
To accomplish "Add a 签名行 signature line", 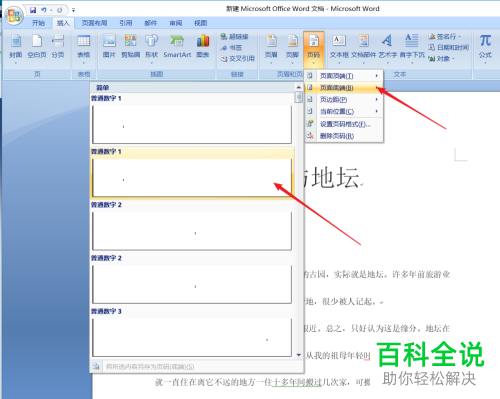I will 445,36.
